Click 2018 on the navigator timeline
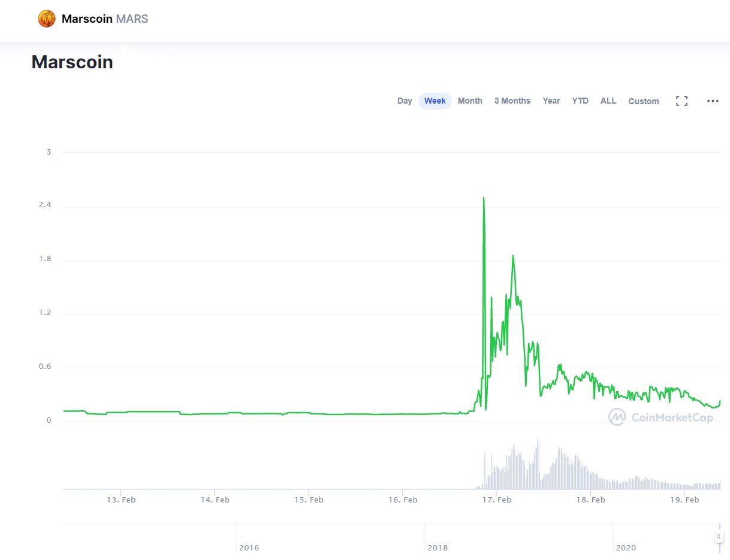This screenshot has width=730, height=560. (x=438, y=547)
